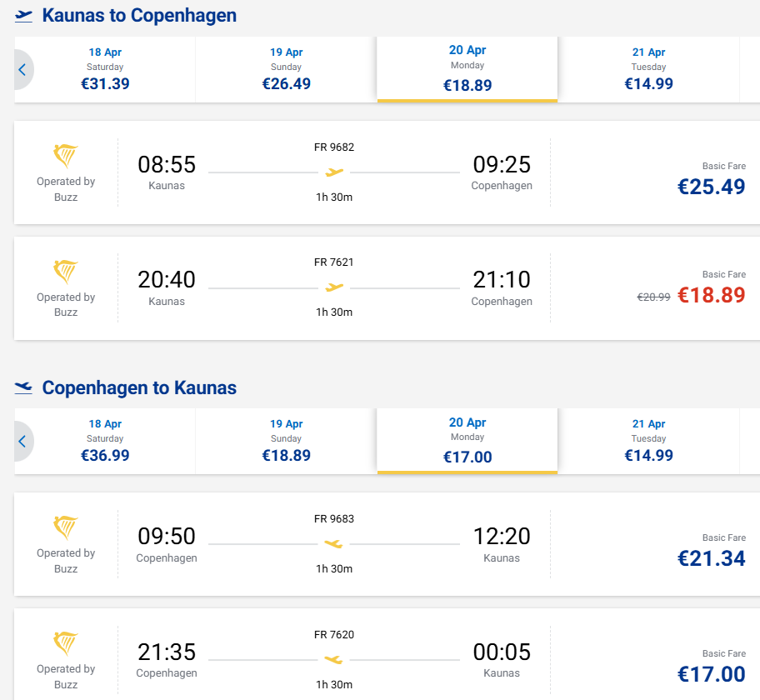Viewport: 760px width, 700px height.
Task: Click the Ryanair harp logo on flight FR 7621
Action: tap(66, 272)
